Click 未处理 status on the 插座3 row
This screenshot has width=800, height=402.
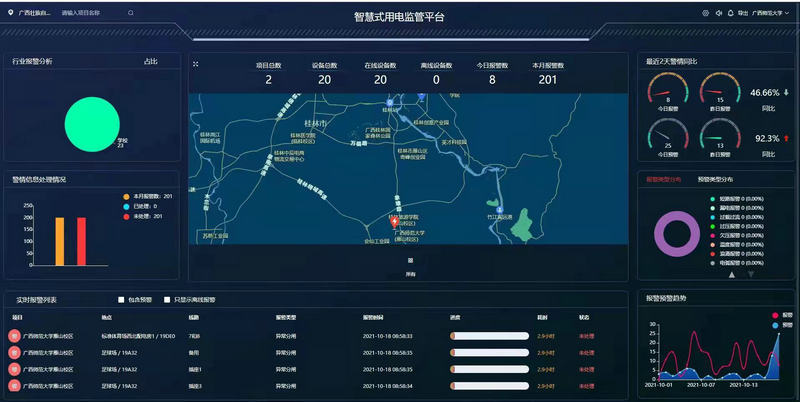tap(586, 386)
